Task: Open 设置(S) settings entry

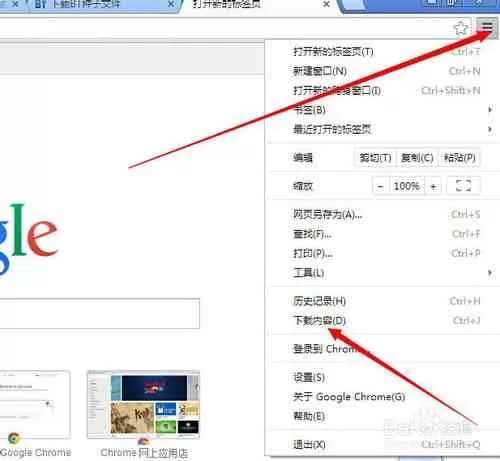Action: 383,377
